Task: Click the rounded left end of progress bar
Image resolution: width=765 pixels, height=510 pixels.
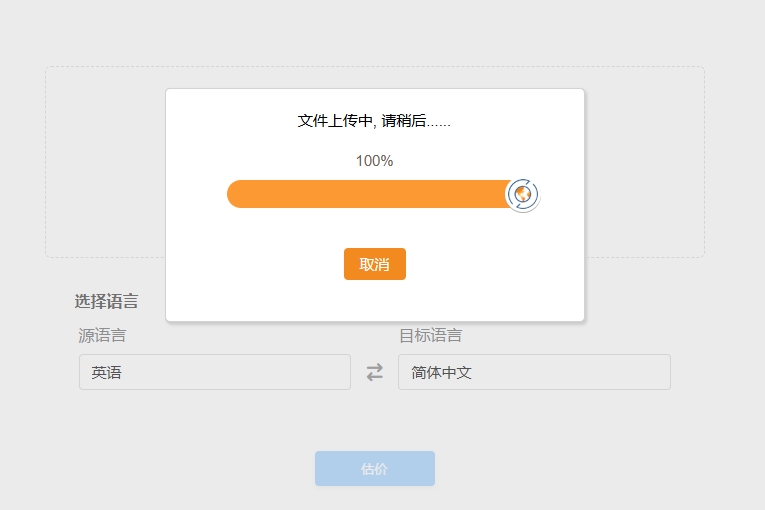Action: click(236, 194)
